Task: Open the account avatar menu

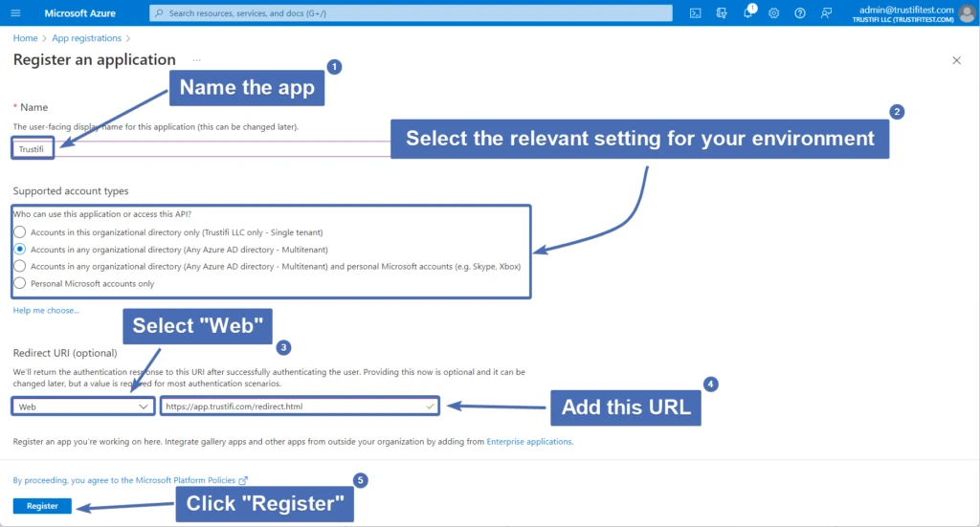Action: pos(967,13)
